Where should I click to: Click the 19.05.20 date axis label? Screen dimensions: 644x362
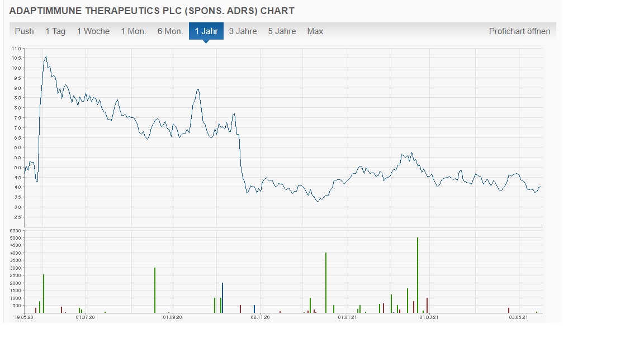[x=24, y=317]
